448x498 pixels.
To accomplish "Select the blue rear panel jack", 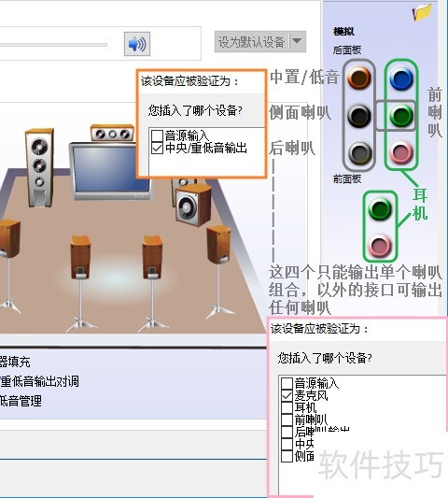I will click(x=401, y=78).
